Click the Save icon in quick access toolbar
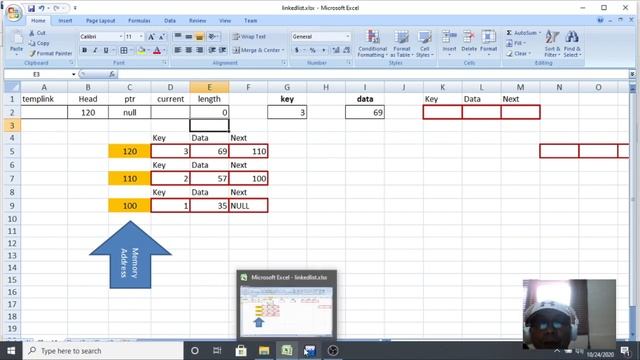Viewport: 640px width, 360px height. pyautogui.click(x=31, y=8)
